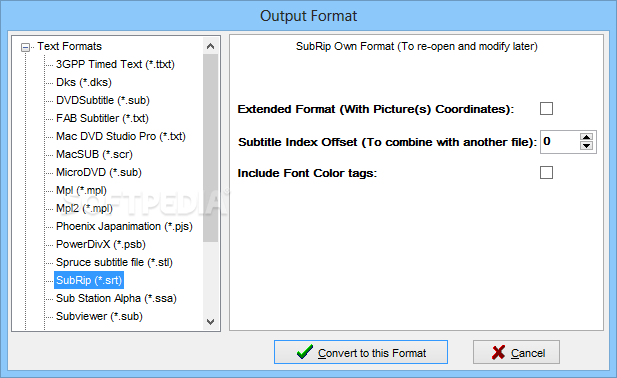The width and height of the screenshot is (617, 378).
Task: Click the format list scrollbar thumb
Action: pos(211,148)
